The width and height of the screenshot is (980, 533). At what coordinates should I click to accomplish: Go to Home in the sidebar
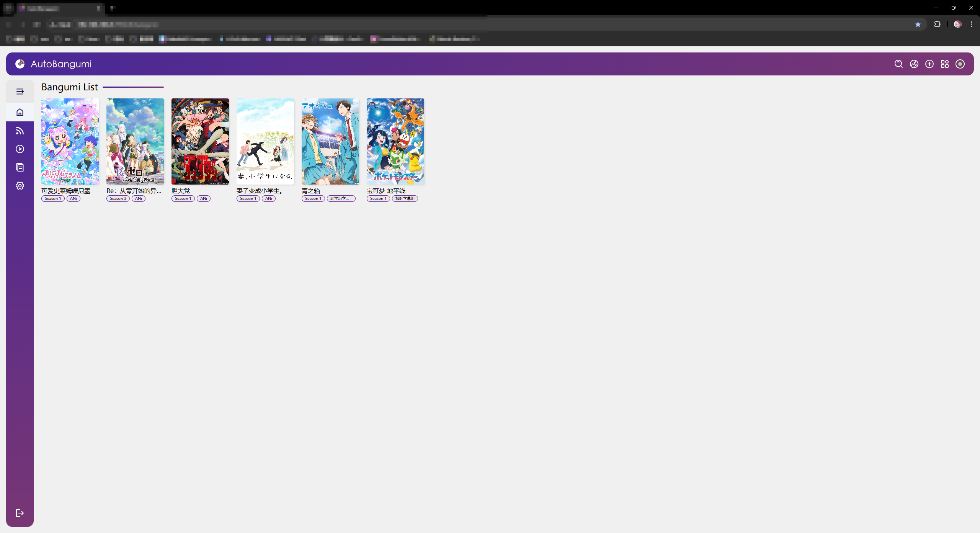pos(20,112)
